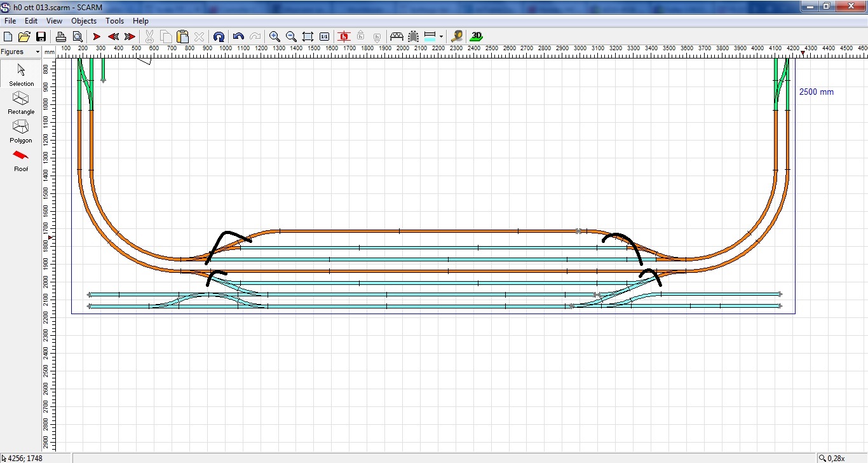Click the 4256; 1748 coordinates readout

[x=25, y=458]
